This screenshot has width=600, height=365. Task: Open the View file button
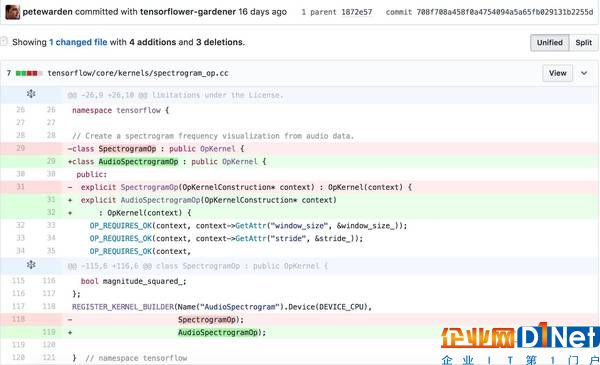558,73
